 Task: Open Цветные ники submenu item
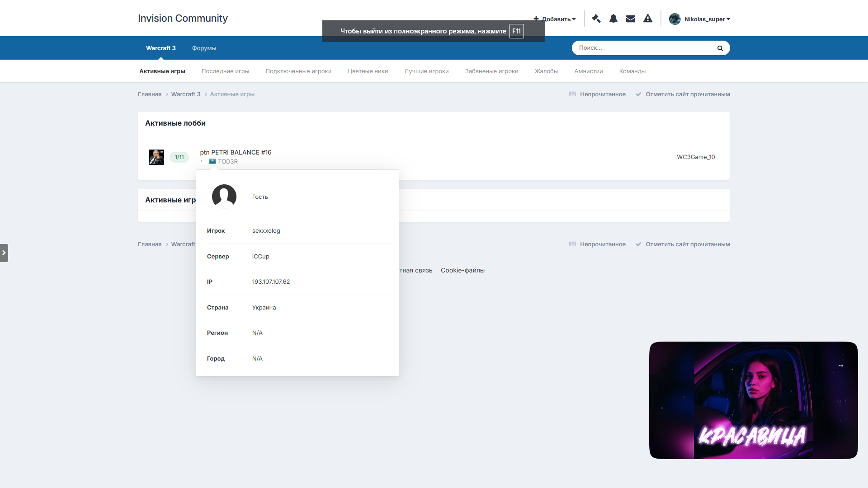pyautogui.click(x=368, y=71)
